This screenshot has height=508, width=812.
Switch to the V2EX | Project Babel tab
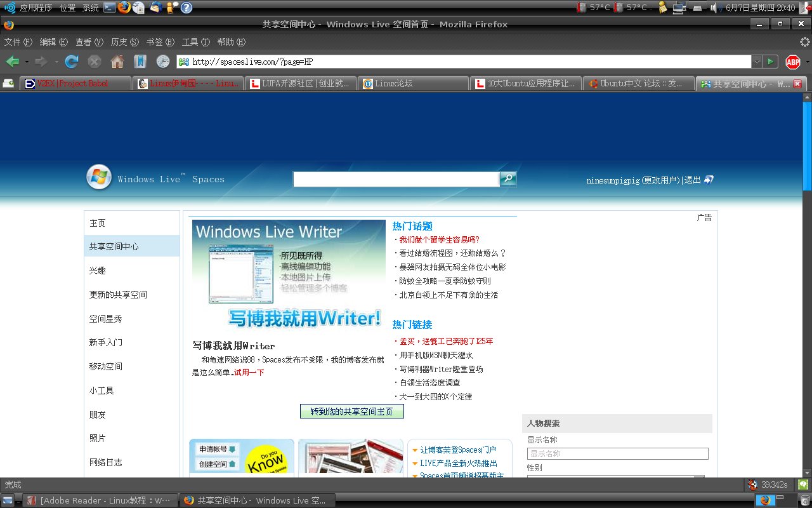click(x=75, y=83)
